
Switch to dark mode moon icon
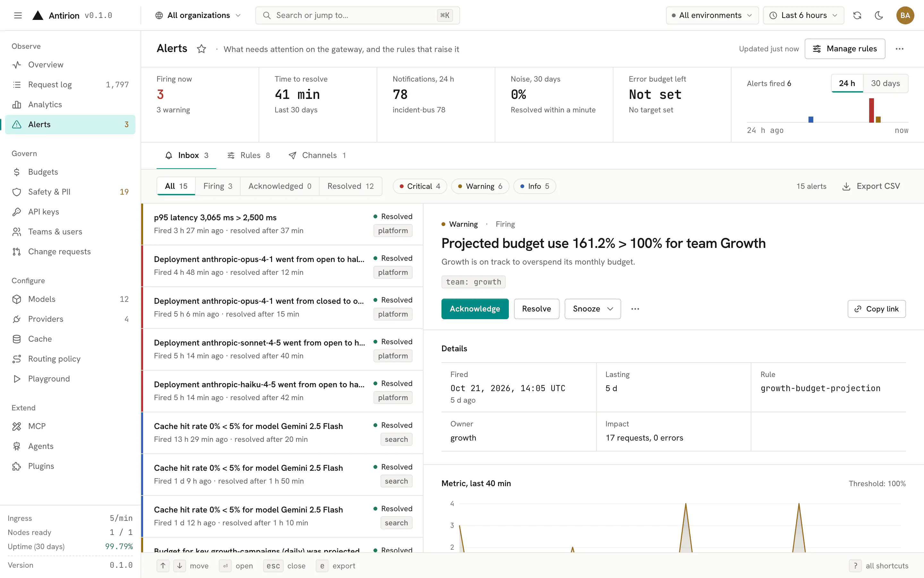(x=879, y=15)
